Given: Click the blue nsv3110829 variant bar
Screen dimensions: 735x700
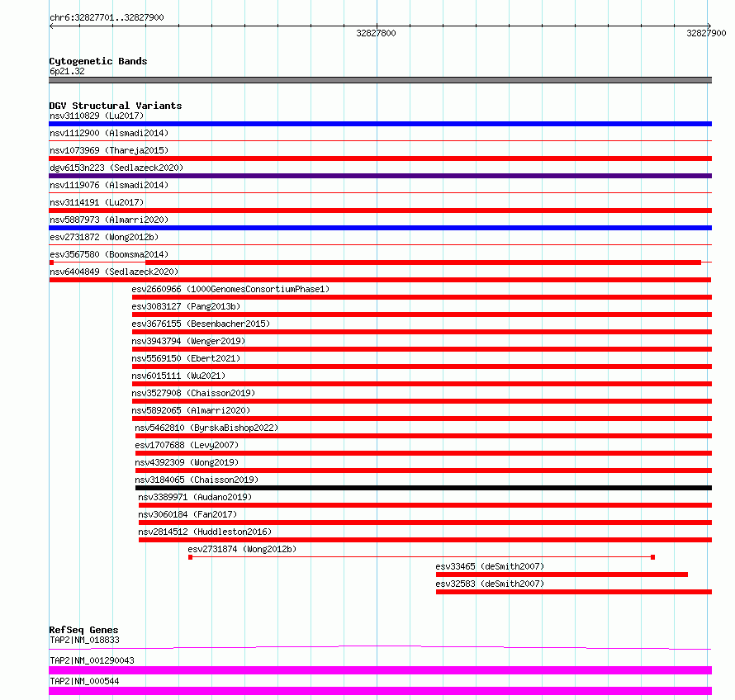Looking at the screenshot, I should pos(380,124).
